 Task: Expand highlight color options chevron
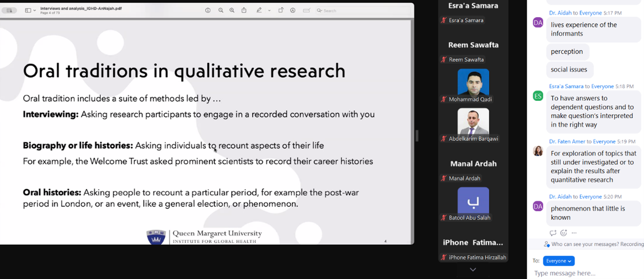click(x=269, y=10)
